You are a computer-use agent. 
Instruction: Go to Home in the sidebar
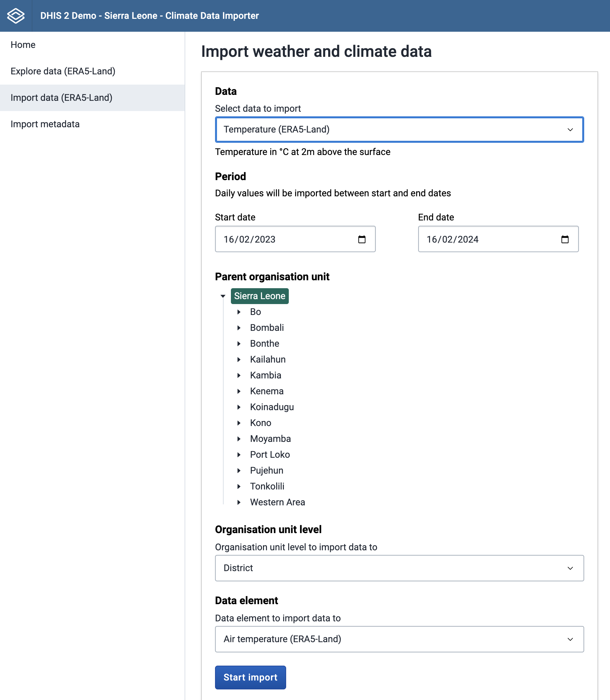coord(23,45)
